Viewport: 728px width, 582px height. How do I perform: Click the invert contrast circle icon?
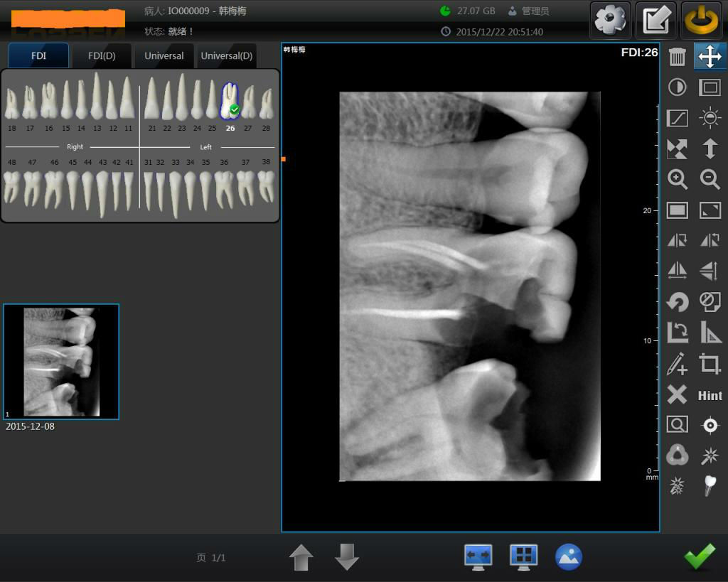click(678, 87)
